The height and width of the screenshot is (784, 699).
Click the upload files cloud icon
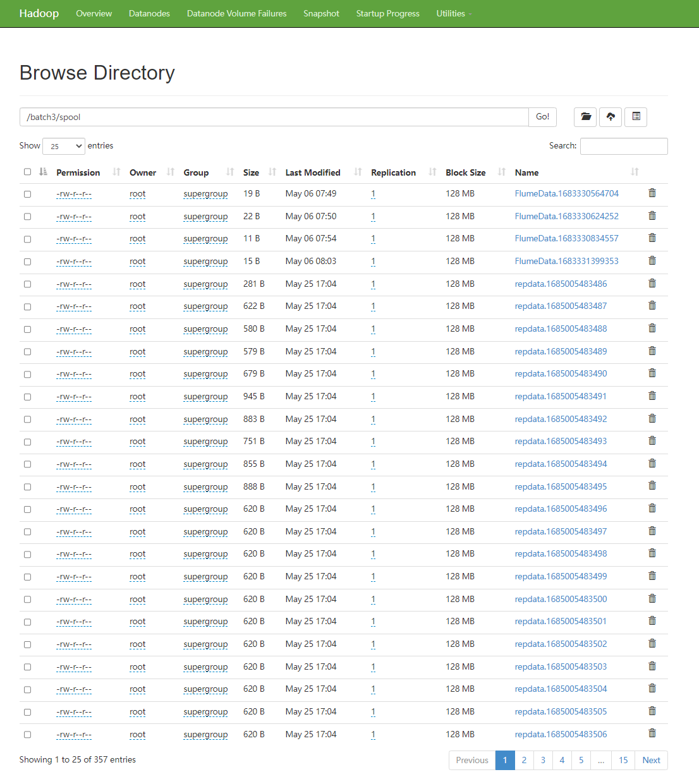click(611, 117)
